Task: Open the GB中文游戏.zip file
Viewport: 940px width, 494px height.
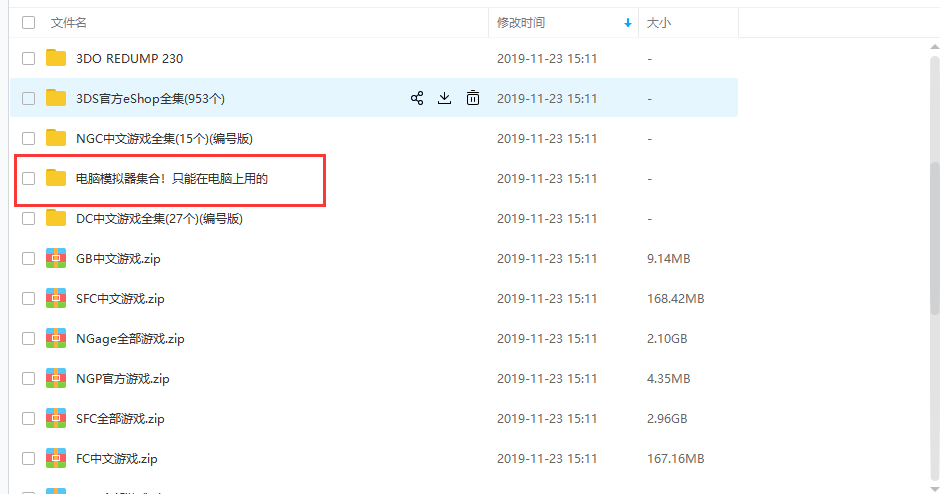Action: pyautogui.click(x=118, y=258)
